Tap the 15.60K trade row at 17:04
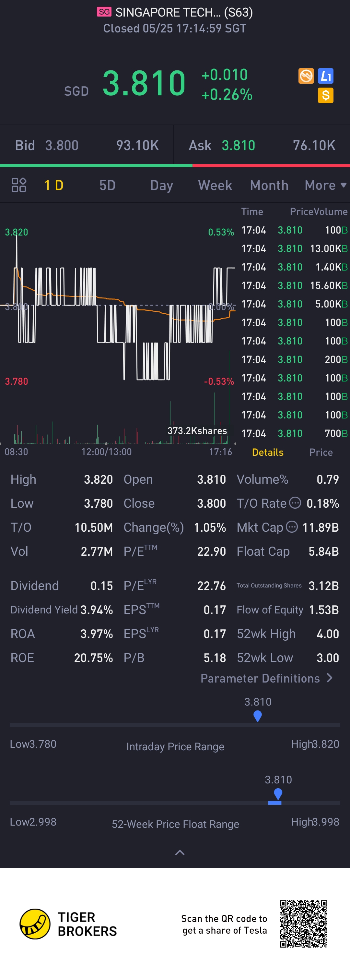 [x=295, y=285]
